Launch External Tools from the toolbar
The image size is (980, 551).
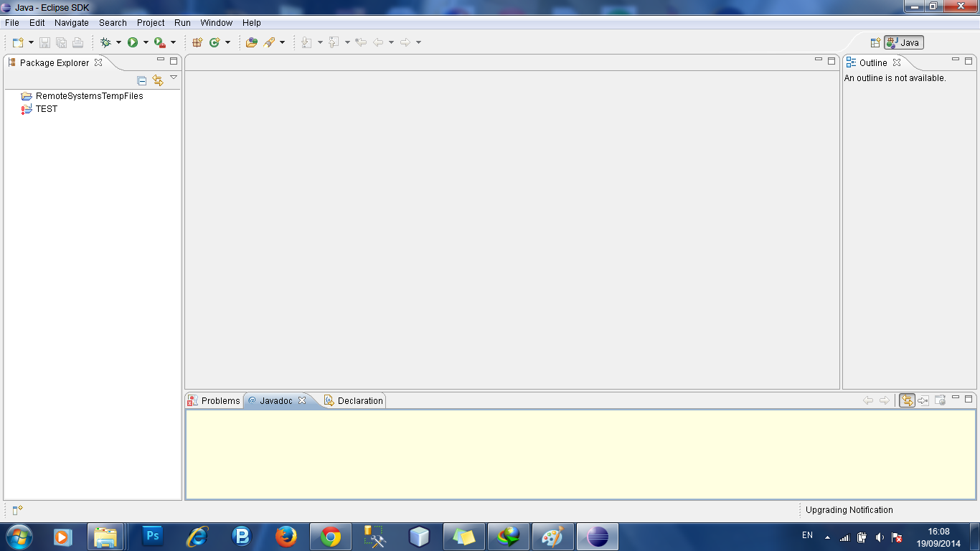click(159, 42)
